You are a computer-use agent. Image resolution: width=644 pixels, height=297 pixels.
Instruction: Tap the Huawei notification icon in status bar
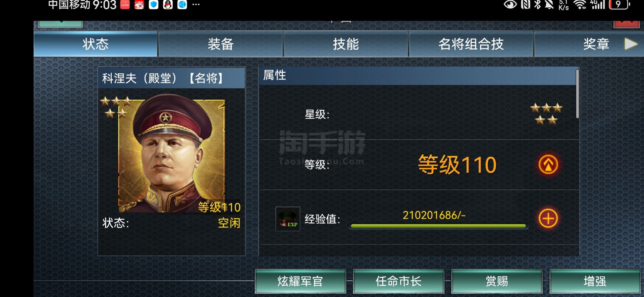(x=125, y=5)
